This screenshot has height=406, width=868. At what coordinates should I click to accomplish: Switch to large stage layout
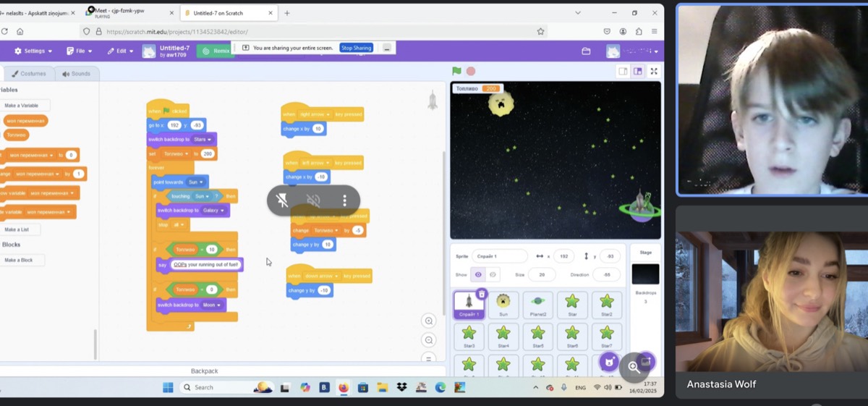[637, 71]
